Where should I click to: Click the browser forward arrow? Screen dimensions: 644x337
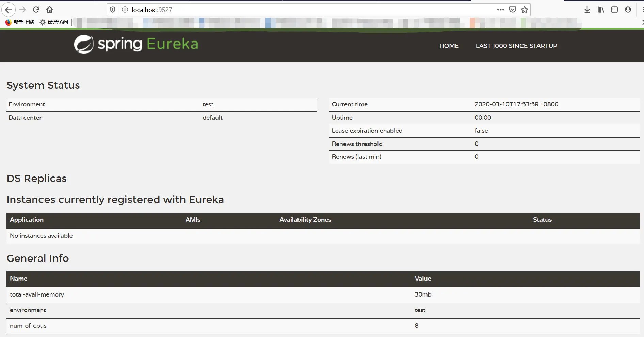(x=23, y=10)
